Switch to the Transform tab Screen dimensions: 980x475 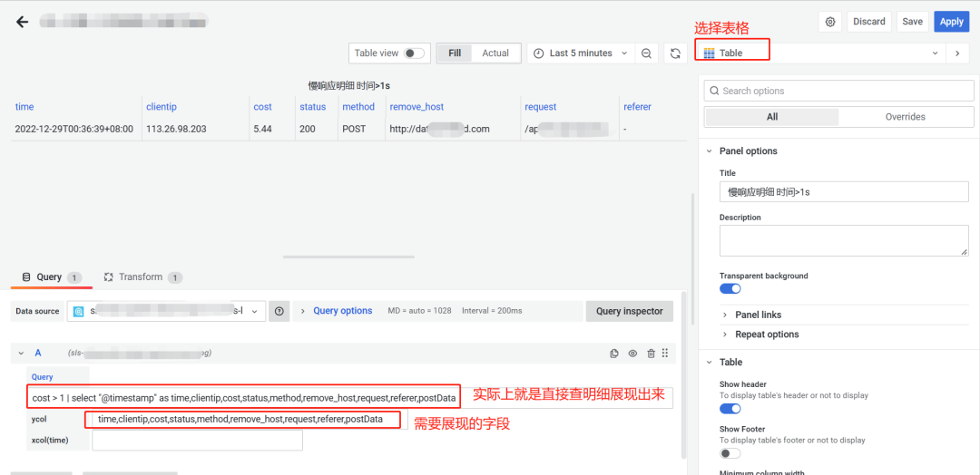coord(142,277)
